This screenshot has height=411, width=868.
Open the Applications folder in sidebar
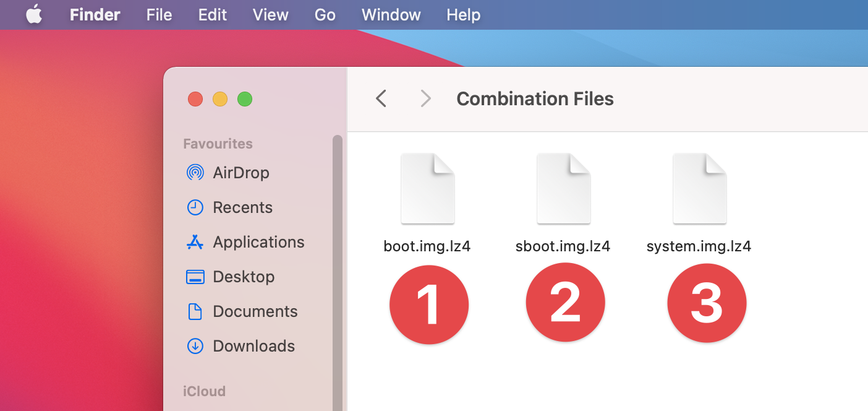click(258, 242)
